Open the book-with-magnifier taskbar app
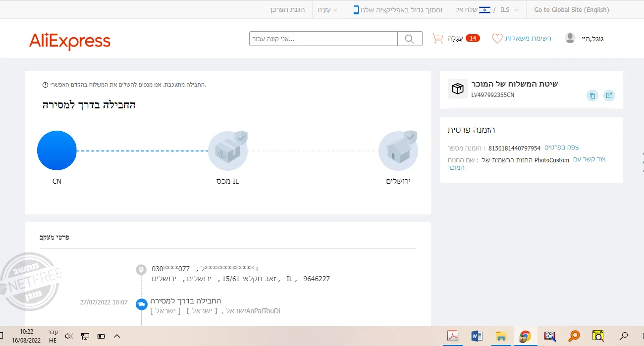Viewport: 644px width, 346px height. pyautogui.click(x=550, y=336)
